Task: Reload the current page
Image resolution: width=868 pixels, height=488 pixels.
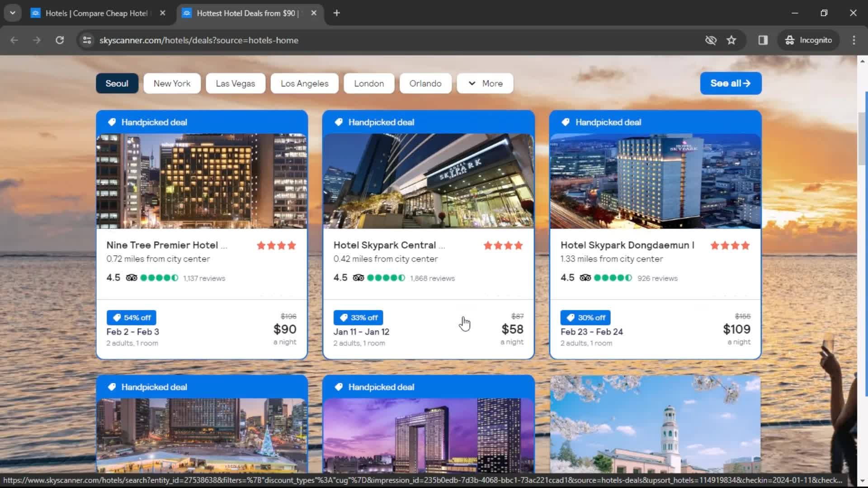Action: (x=60, y=40)
